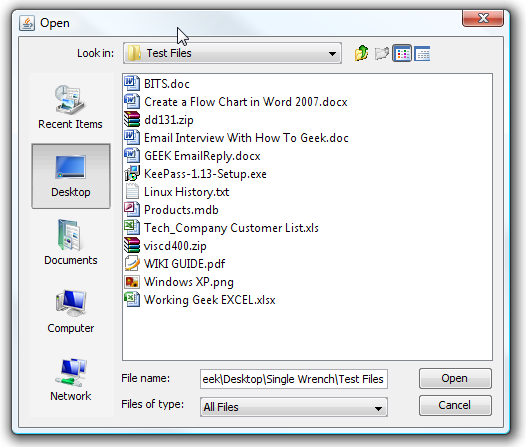Viewport: 526px width, 447px height.
Task: Expand the Look in folder dropdown
Action: pos(232,53)
